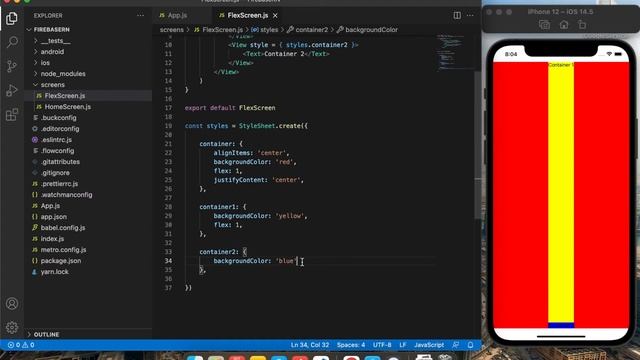Open the Extensions view
Viewport: 640px width, 360px height.
point(12,114)
